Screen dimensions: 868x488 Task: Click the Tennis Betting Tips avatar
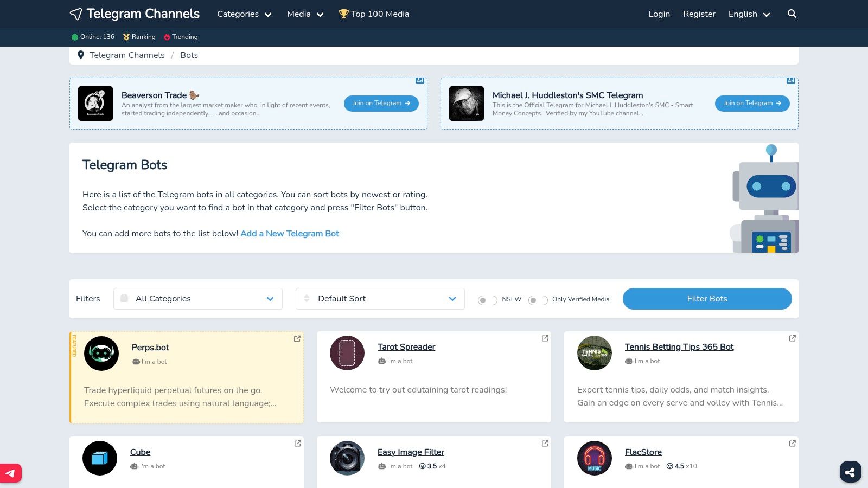point(595,353)
